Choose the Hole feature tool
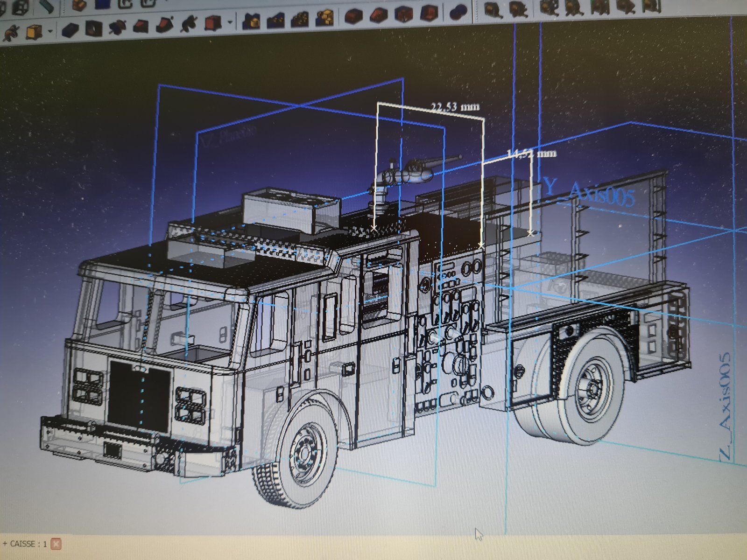The width and height of the screenshot is (747, 560). tap(94, 29)
